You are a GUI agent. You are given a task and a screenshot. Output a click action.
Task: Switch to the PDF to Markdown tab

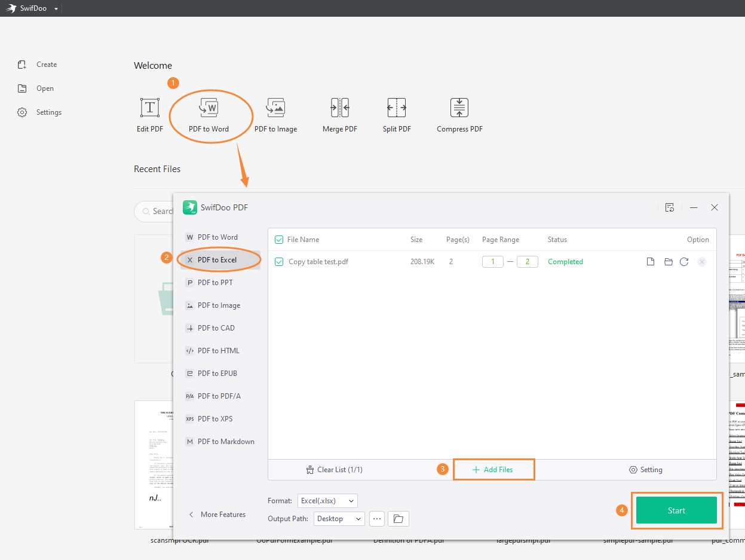220,442
